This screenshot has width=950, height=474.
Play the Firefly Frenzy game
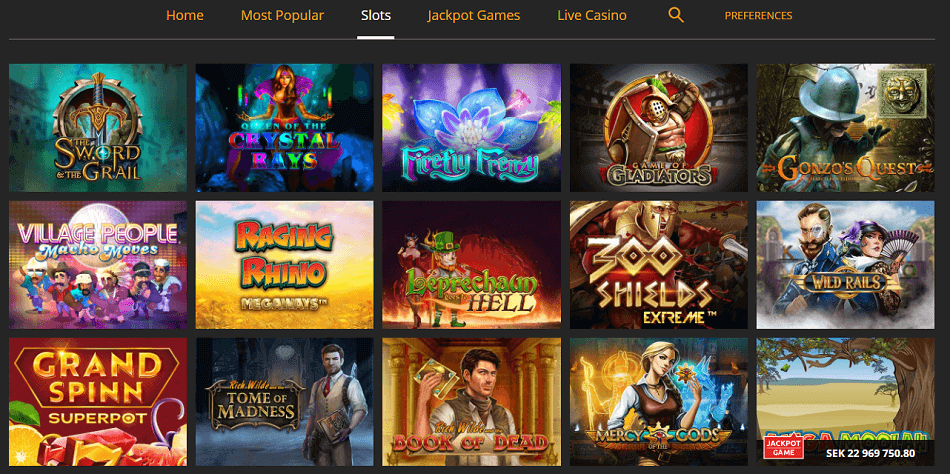tap(471, 128)
